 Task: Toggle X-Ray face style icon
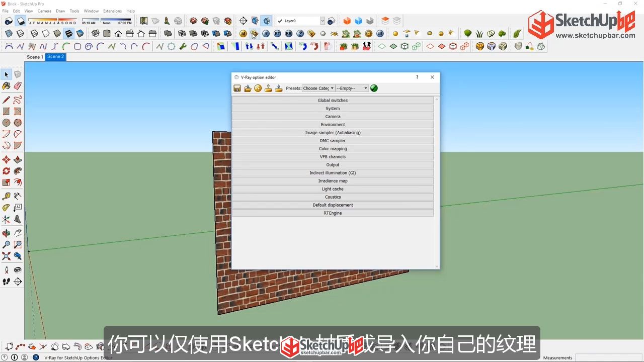pos(9,34)
